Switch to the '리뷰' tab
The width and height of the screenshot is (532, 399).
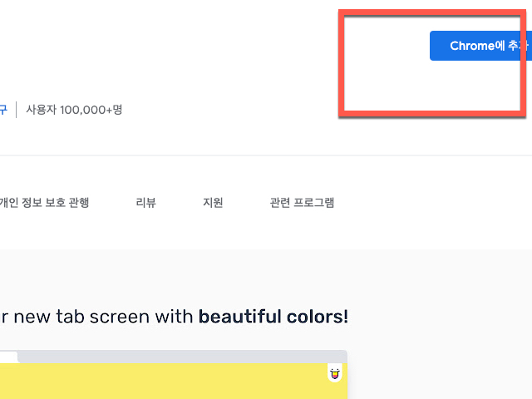[x=146, y=203]
